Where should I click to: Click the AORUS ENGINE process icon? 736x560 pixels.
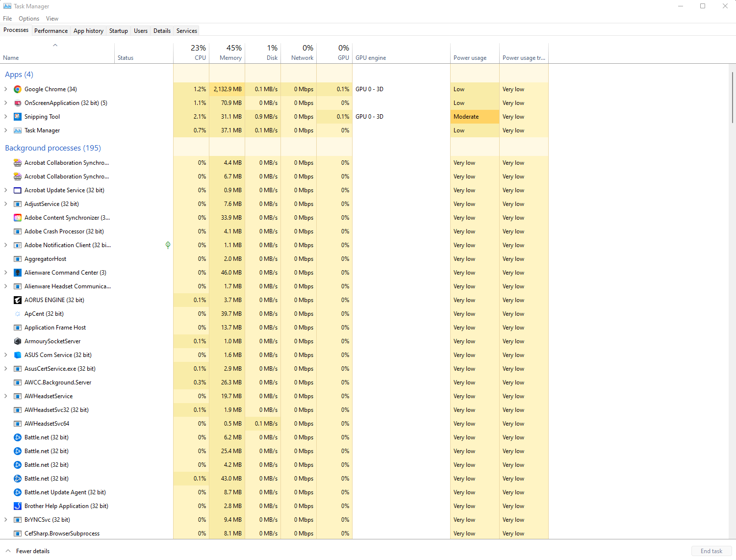point(18,300)
